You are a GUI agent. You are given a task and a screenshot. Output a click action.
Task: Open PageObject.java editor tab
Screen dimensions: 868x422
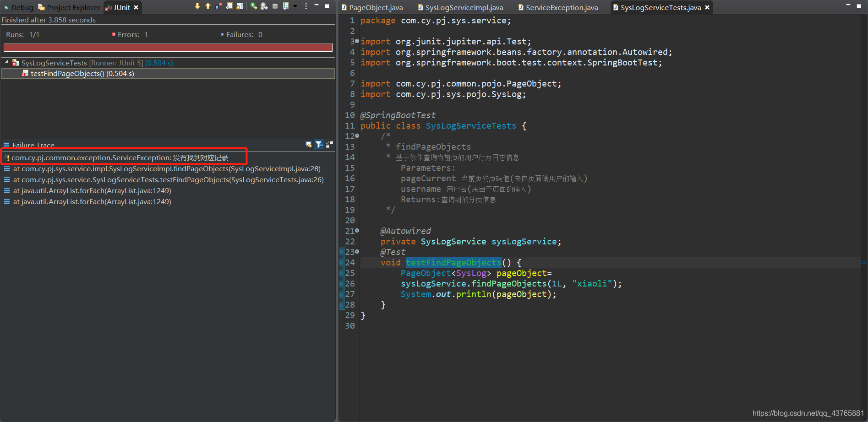(372, 7)
